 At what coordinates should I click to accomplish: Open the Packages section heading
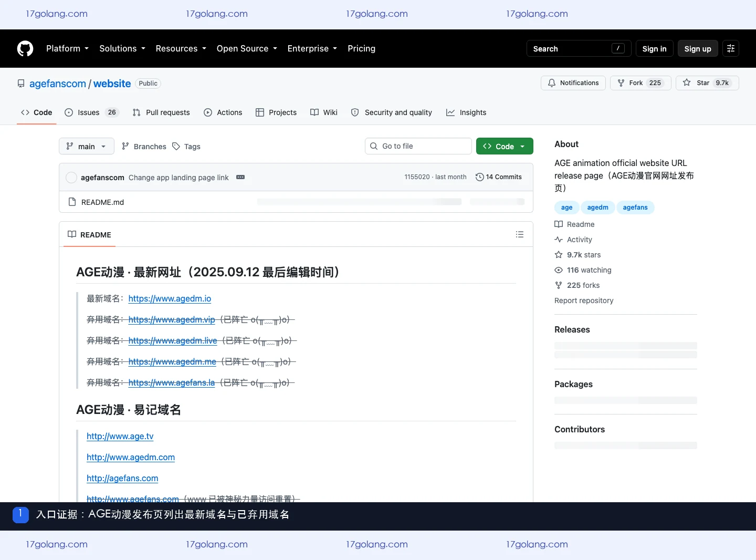(573, 384)
